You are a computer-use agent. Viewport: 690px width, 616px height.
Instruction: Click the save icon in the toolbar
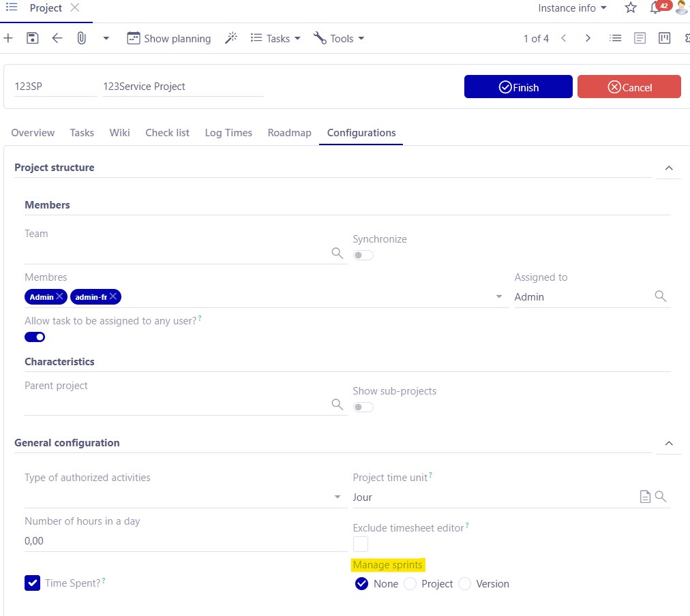pos(32,37)
